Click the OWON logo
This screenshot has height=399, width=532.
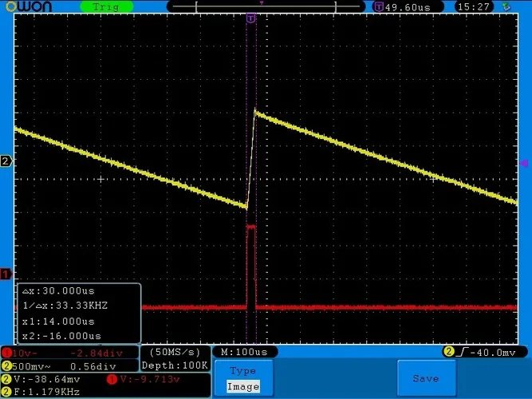(29, 6)
